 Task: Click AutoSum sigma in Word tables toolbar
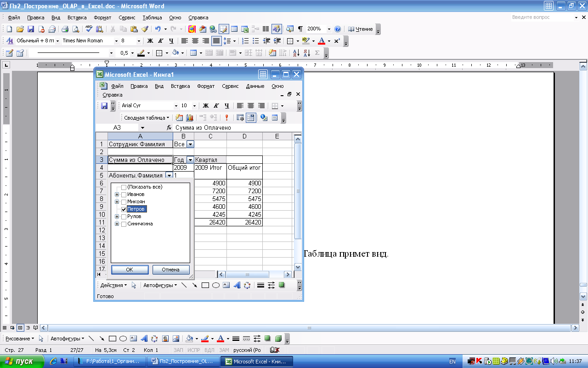click(x=317, y=53)
